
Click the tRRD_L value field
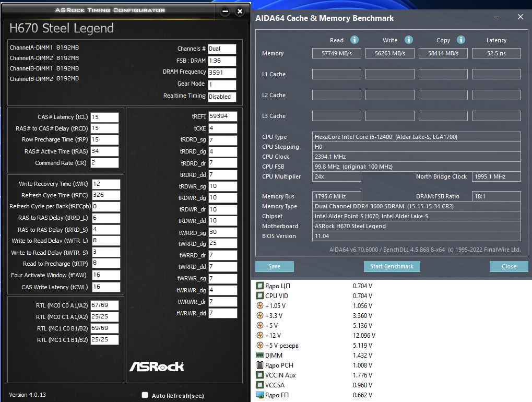point(106,218)
